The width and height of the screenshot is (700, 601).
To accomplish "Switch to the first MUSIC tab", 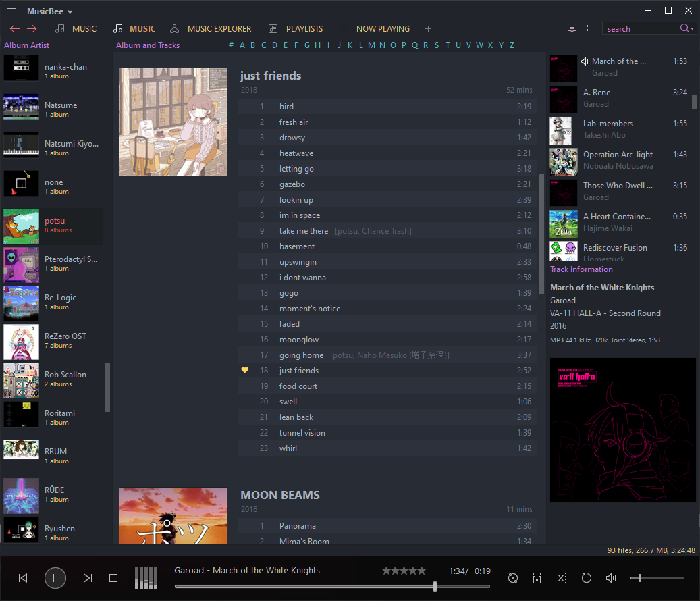I will [x=76, y=28].
